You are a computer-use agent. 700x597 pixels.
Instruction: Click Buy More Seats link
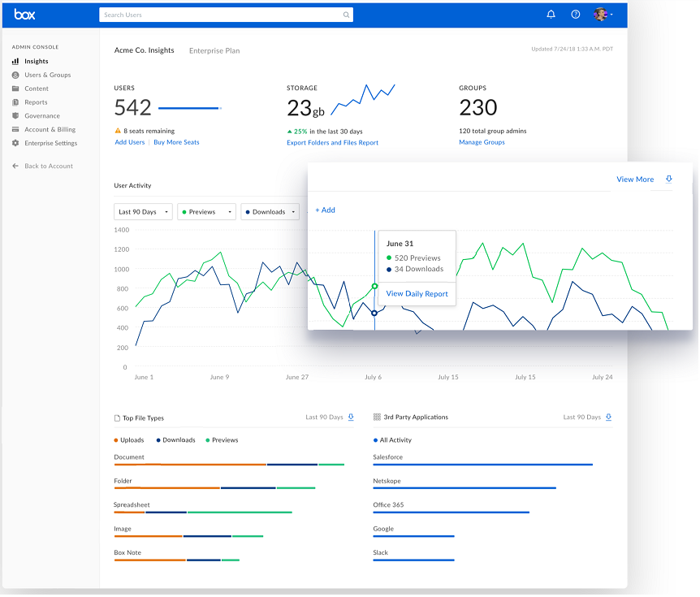176,142
